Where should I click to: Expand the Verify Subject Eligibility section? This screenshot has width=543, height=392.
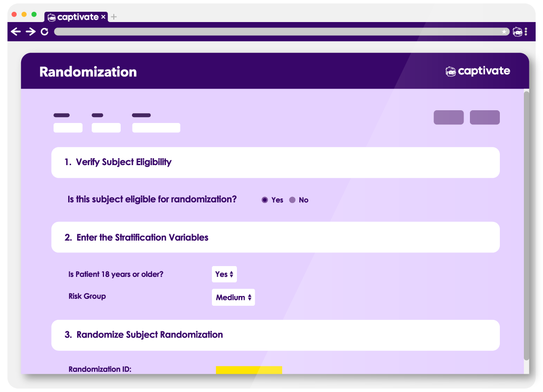(275, 162)
